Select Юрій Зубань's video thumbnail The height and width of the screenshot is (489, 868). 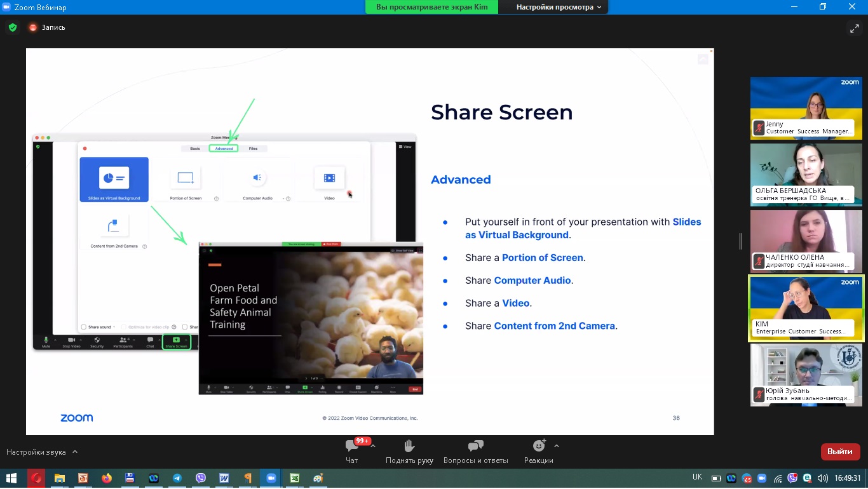(x=806, y=375)
